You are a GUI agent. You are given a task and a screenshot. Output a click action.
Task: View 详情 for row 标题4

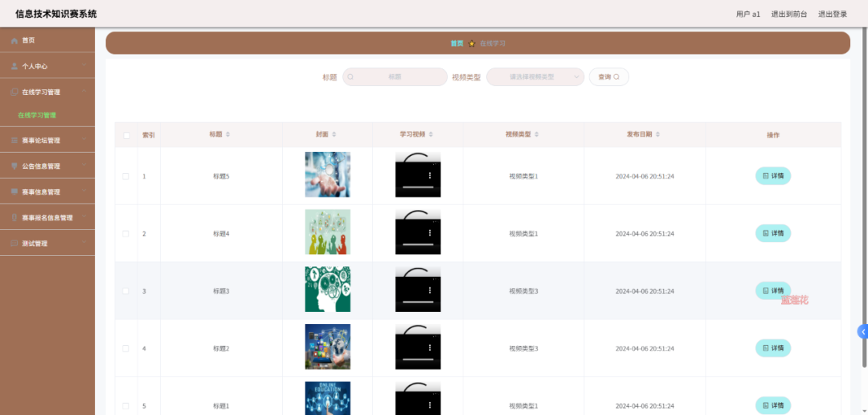pos(773,233)
